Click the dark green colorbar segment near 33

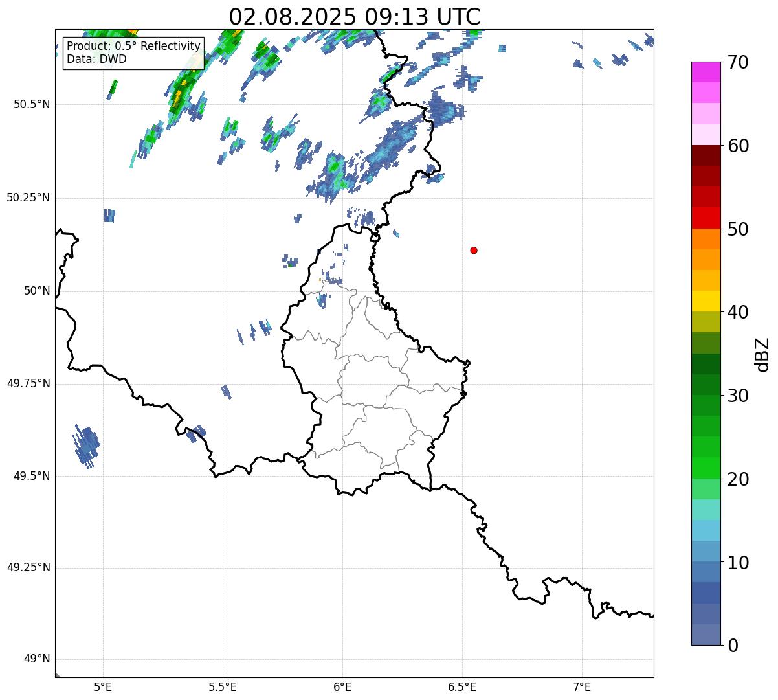tap(706, 364)
